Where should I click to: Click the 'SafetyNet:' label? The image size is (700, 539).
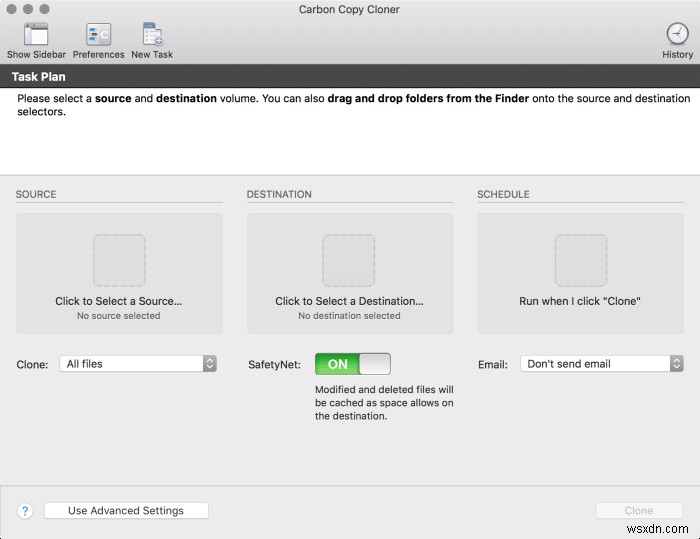pos(275,364)
